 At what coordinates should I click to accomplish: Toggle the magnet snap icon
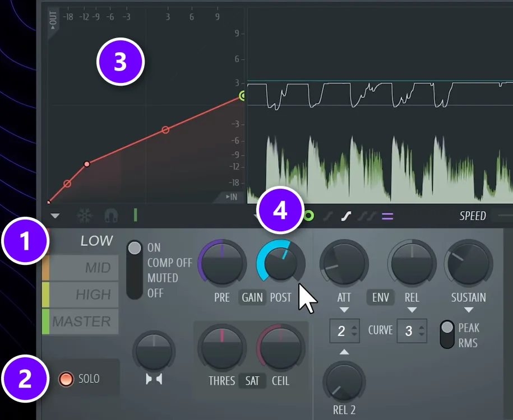(x=111, y=216)
